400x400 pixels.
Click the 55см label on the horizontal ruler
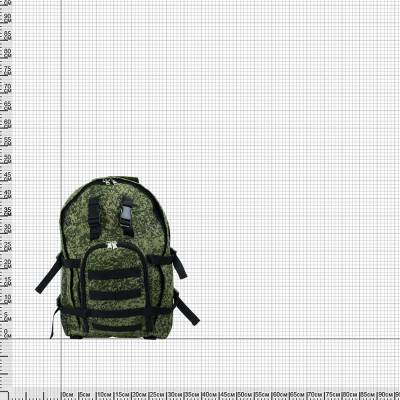coord(263,395)
